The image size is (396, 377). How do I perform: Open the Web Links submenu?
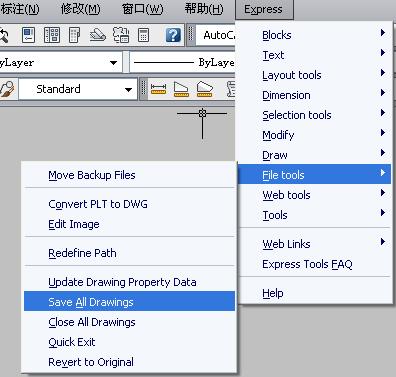click(314, 244)
